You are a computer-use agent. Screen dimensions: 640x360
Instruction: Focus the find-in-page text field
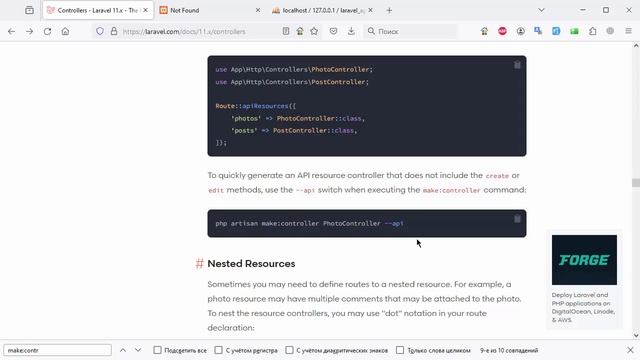[x=57, y=350]
